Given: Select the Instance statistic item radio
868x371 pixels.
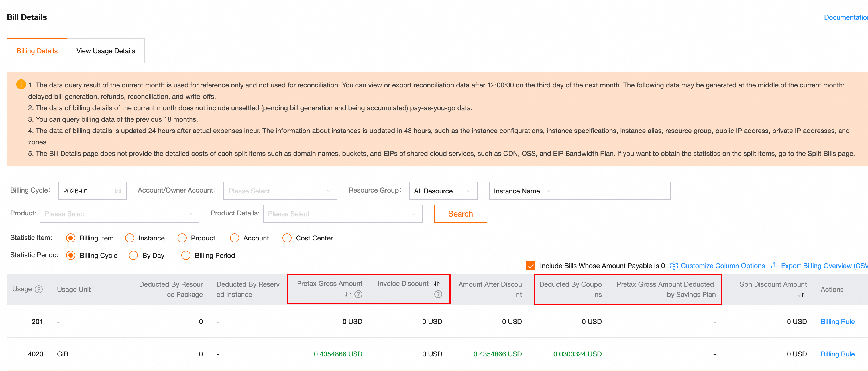Looking at the screenshot, I should click(x=130, y=238).
